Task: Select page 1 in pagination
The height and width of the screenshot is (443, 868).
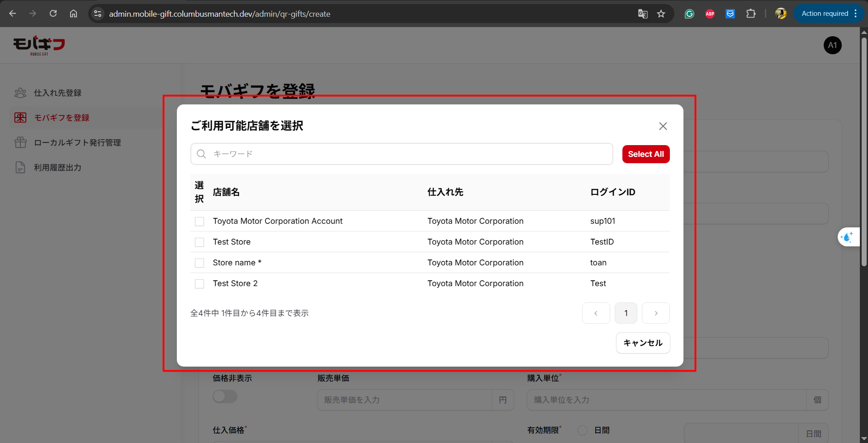Action: 626,313
